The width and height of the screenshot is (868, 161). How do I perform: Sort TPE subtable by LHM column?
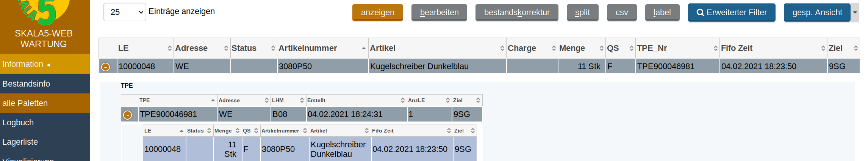click(x=288, y=100)
